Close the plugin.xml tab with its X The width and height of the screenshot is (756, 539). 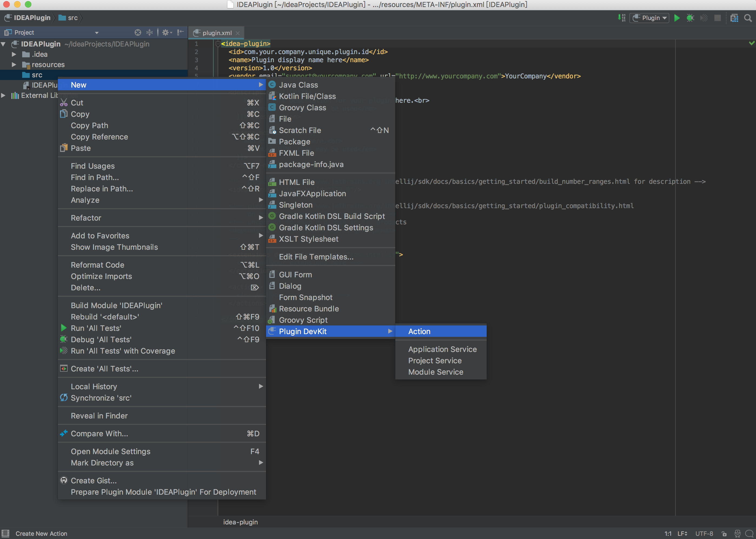pos(238,33)
